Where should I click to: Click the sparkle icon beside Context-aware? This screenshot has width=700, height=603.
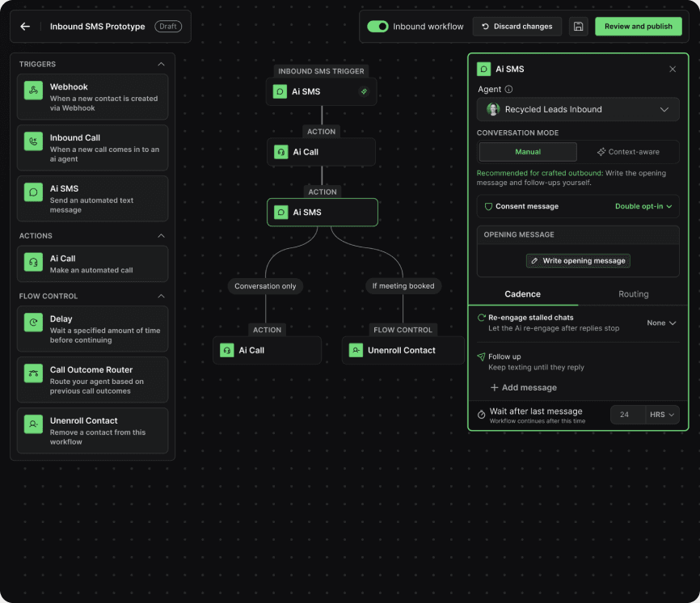[601, 152]
